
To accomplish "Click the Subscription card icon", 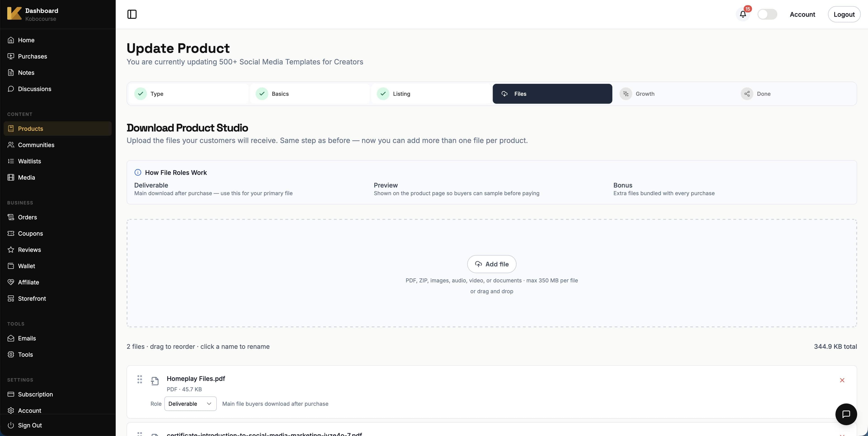I will (11, 394).
